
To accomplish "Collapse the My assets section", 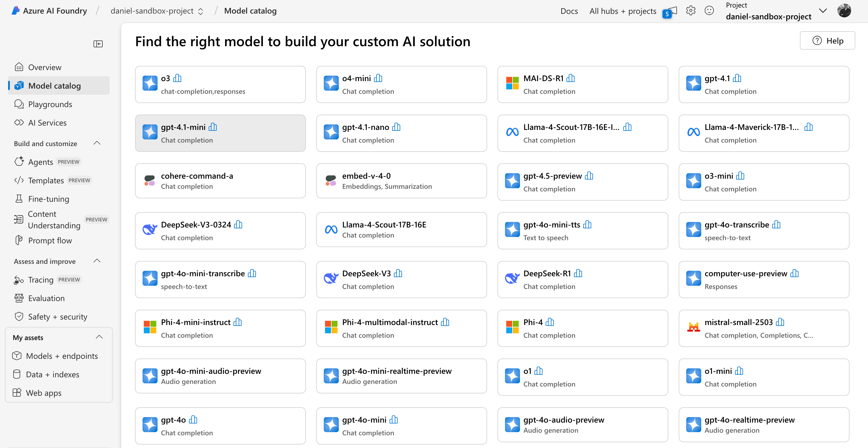I will 99,337.
